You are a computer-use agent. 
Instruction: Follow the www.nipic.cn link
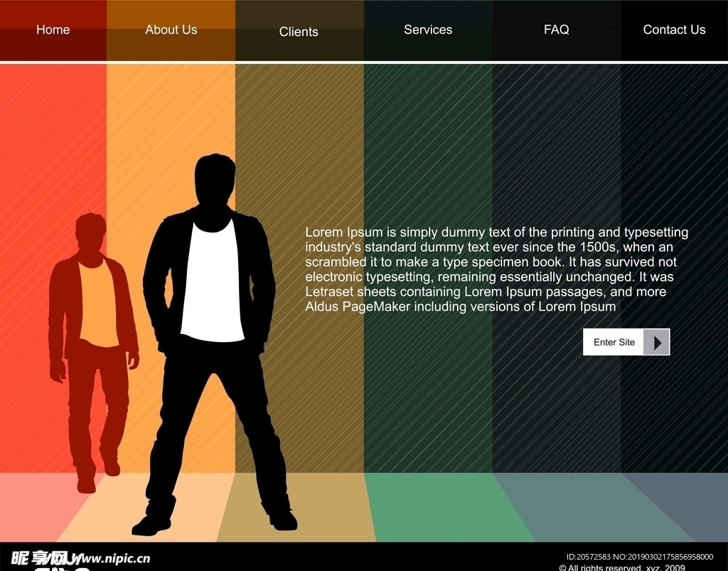pyautogui.click(x=112, y=559)
